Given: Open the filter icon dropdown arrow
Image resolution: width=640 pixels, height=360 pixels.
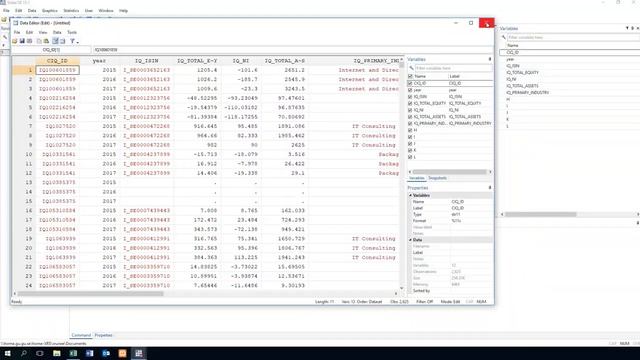Looking at the screenshot, I should [77, 42].
